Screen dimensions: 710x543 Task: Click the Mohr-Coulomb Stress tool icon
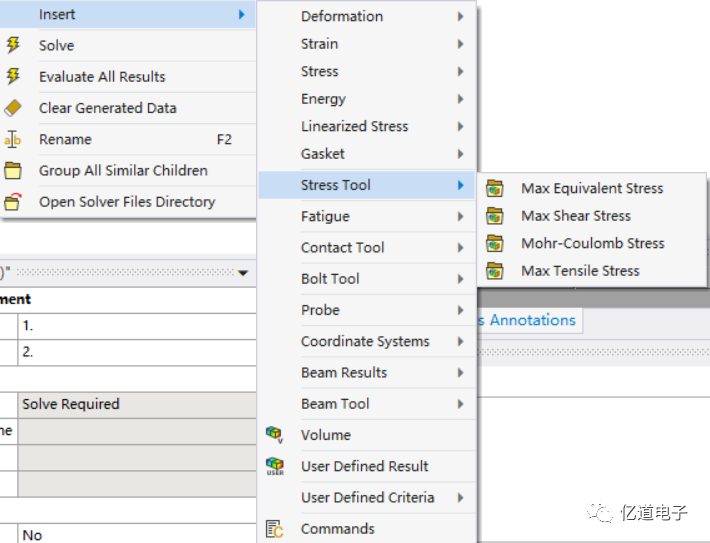[494, 243]
